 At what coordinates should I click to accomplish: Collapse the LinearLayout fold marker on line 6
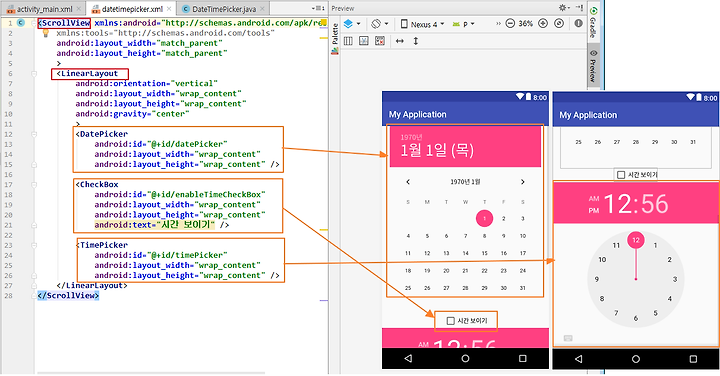coord(34,73)
